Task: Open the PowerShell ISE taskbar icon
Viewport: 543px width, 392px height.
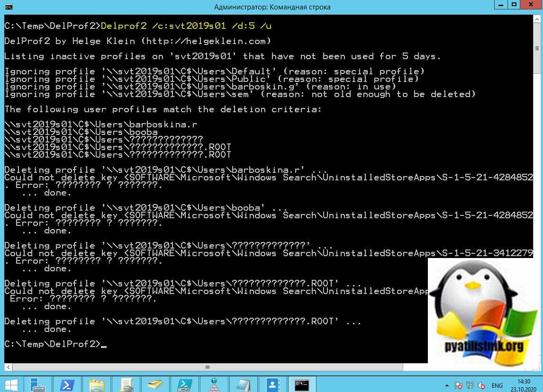Action: [185, 384]
